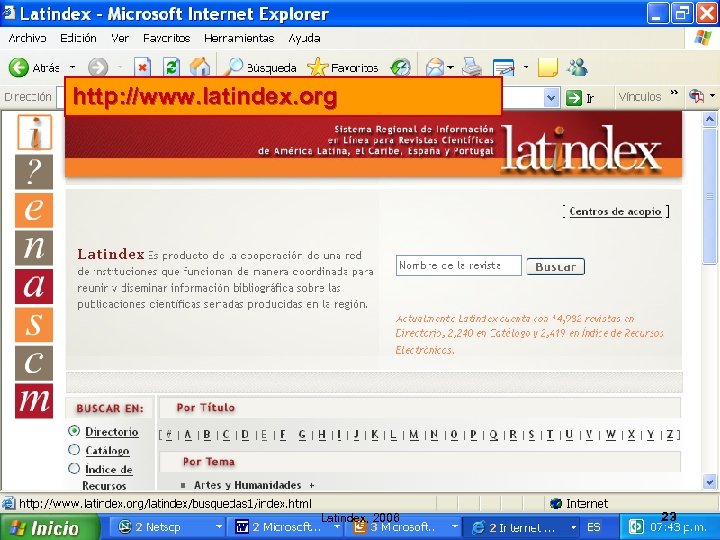Open Búsqueda search magnifier
The image size is (720, 540).
click(233, 68)
